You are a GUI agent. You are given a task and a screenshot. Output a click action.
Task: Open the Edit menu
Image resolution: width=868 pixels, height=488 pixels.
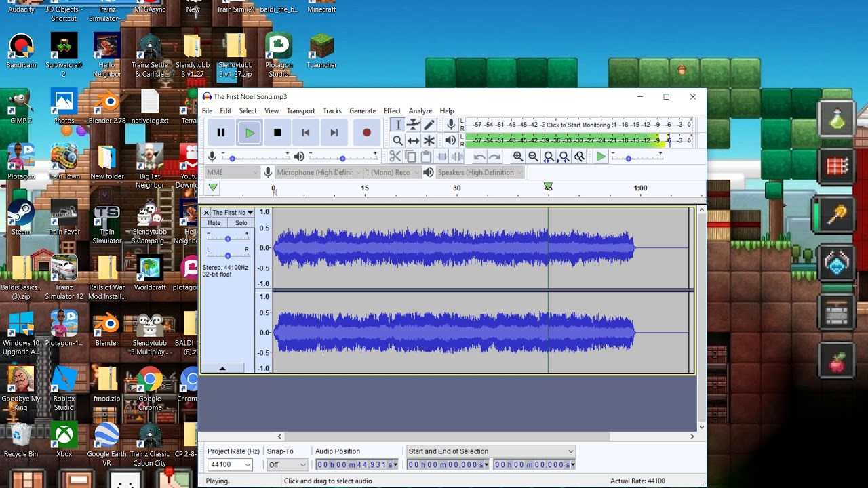(226, 110)
